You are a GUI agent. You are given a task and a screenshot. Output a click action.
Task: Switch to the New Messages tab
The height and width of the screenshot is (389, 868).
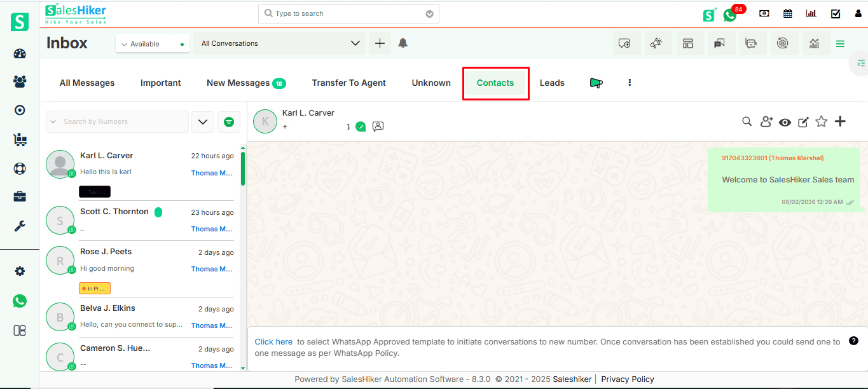[245, 83]
